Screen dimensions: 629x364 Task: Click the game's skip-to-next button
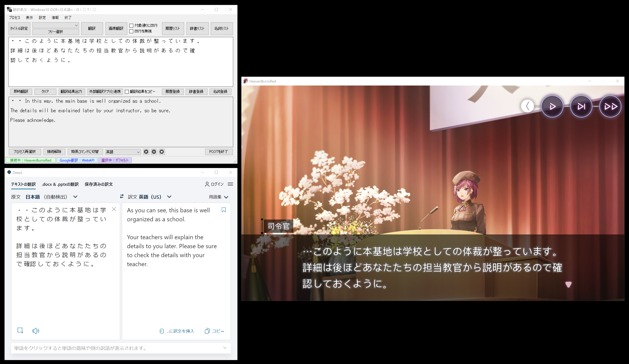click(x=581, y=106)
